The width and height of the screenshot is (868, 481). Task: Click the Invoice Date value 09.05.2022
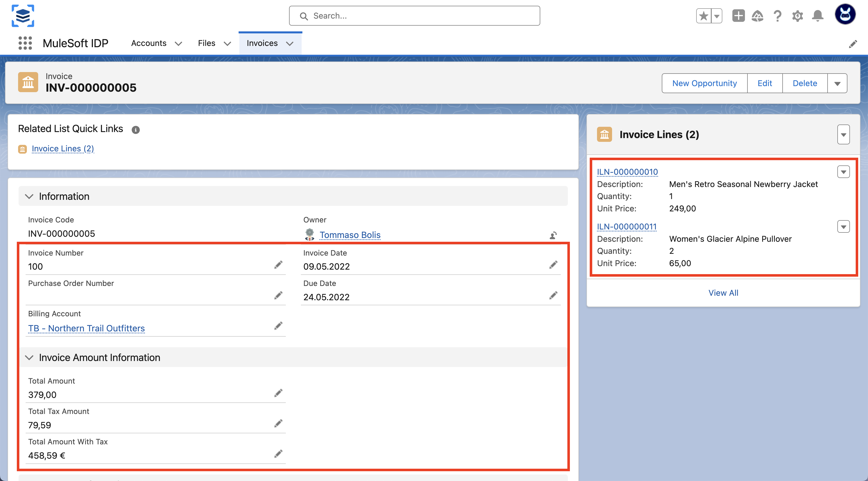coord(326,266)
